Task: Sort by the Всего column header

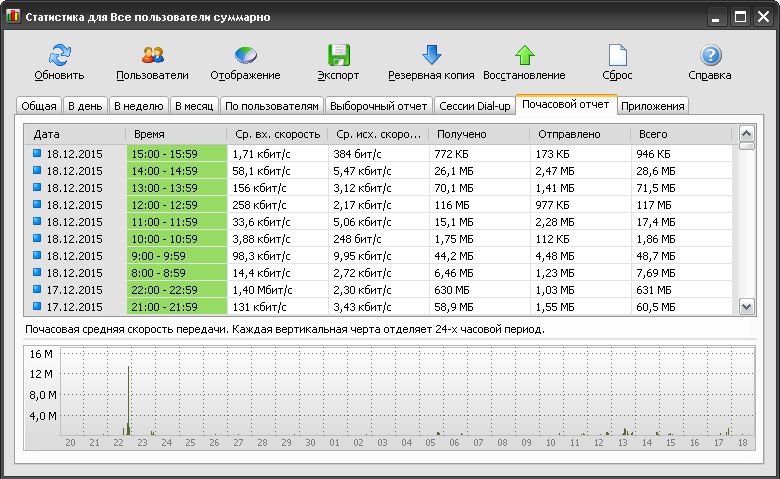Action: coord(681,134)
